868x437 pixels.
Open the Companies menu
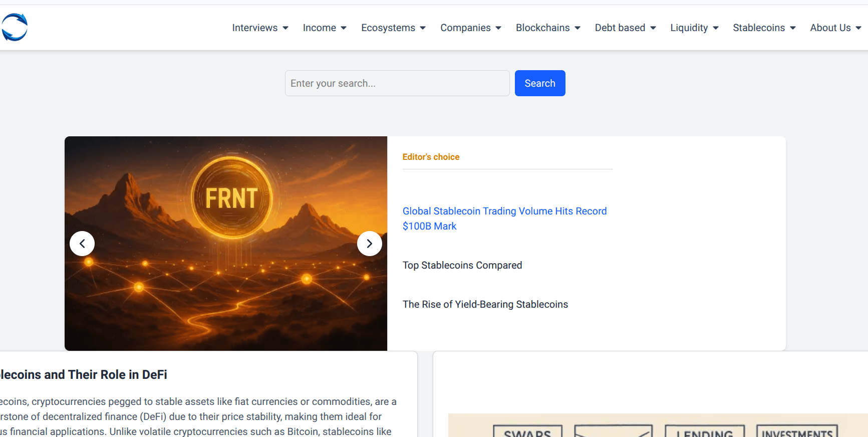point(471,28)
